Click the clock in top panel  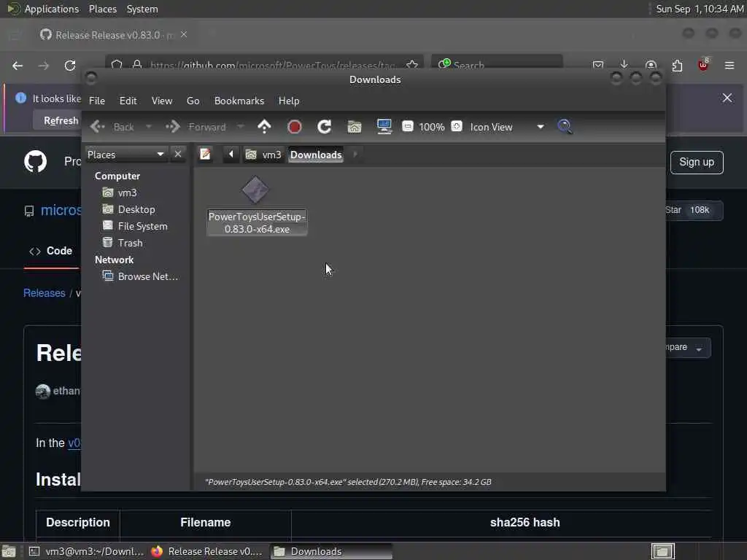click(x=700, y=9)
